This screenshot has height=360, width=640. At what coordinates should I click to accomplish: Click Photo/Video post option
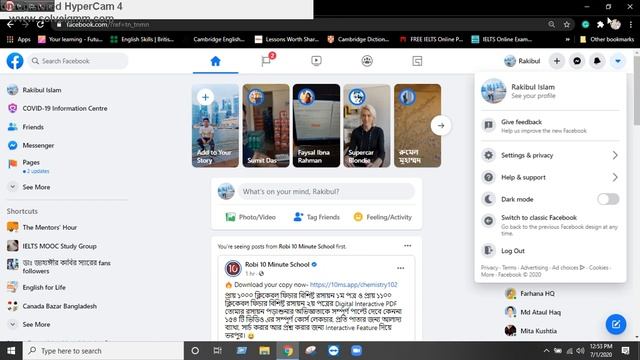251,217
